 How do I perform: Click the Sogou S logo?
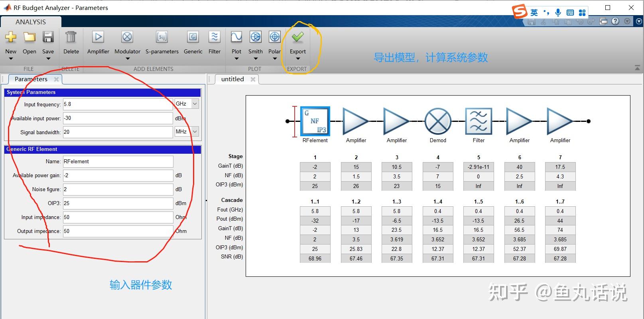pos(520,12)
